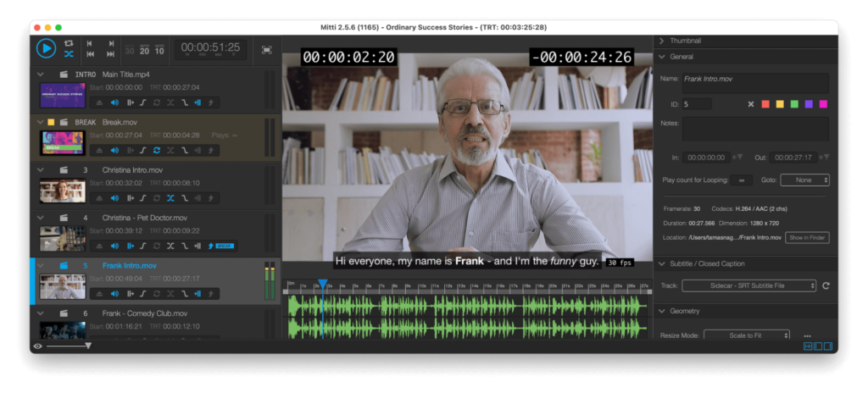Viewport: 868px width, 393px height.
Task: Click the Goto 30 seconds button
Action: coord(130,50)
